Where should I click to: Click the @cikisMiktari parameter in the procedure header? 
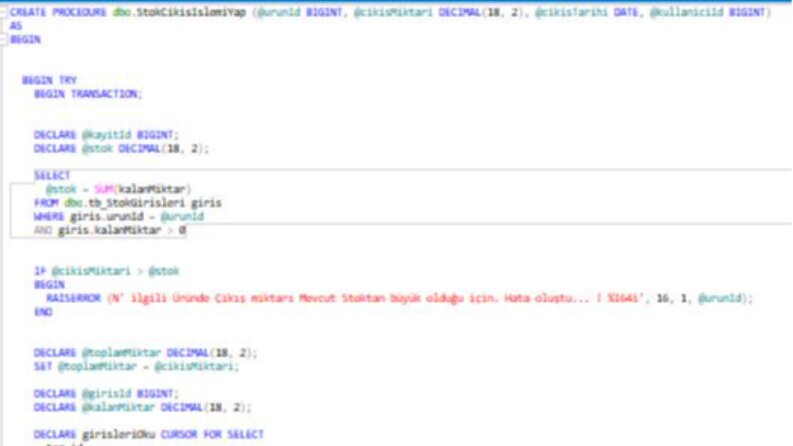[393, 12]
